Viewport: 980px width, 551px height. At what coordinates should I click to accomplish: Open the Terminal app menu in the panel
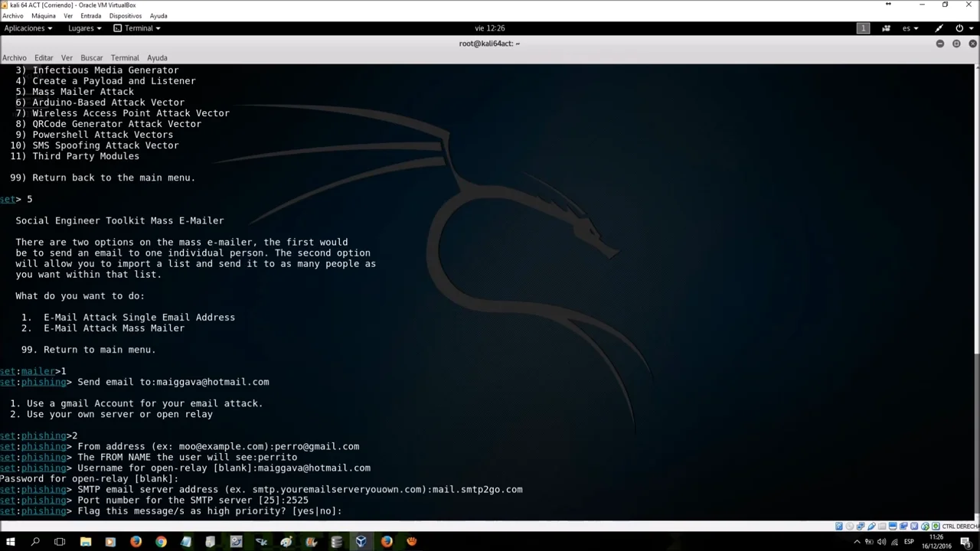[137, 28]
